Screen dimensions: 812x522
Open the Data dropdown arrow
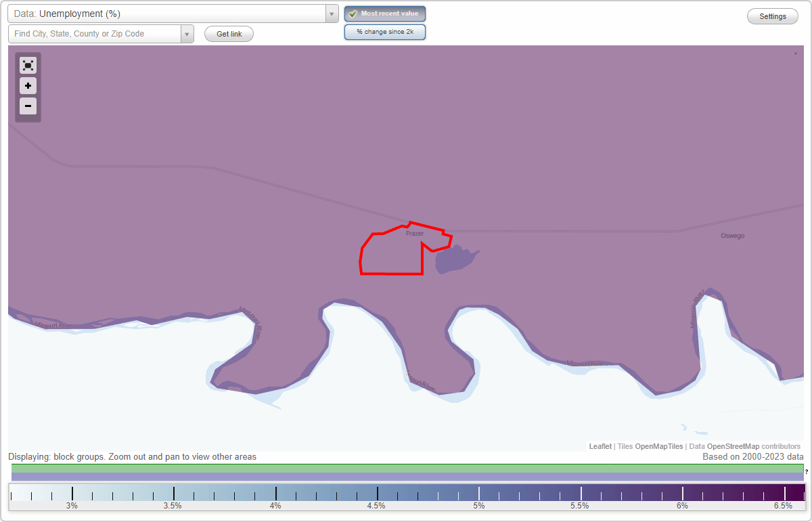point(332,14)
